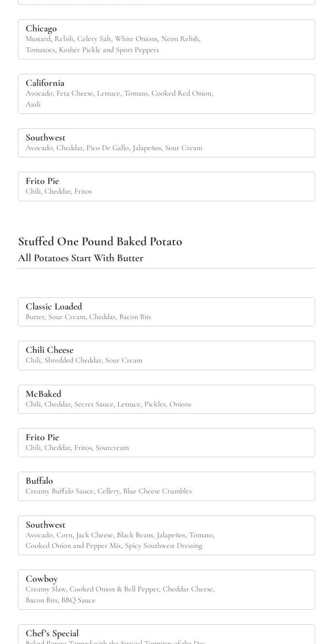The height and width of the screenshot is (644, 333).
Task: Select the Chicago hot dog menu card
Action: 166,39
